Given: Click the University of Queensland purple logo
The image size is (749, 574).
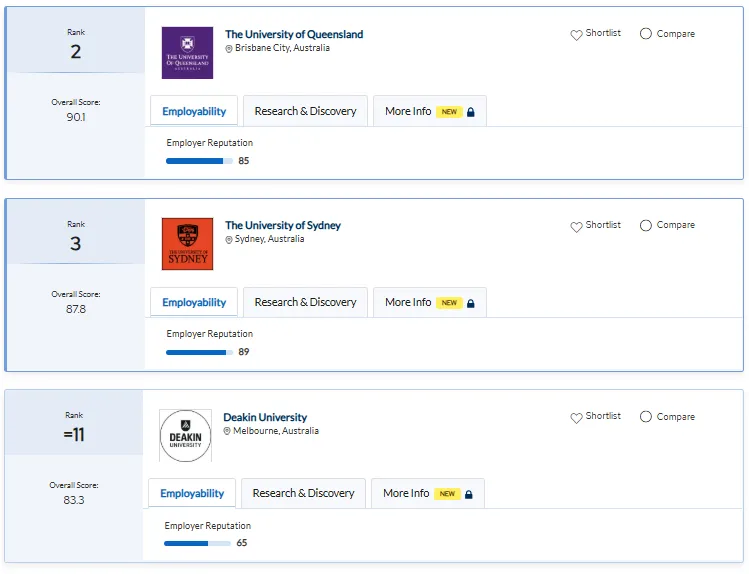Looking at the screenshot, I should pyautogui.click(x=187, y=53).
